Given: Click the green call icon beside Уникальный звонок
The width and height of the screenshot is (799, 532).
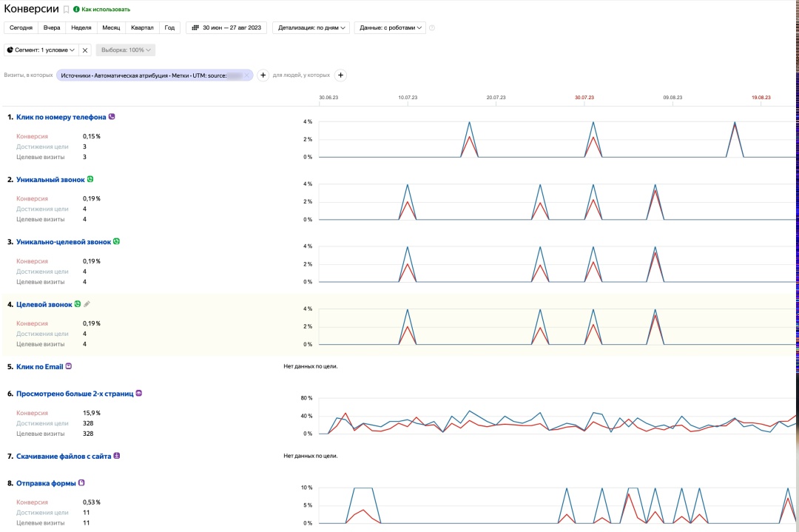Looking at the screenshot, I should click(90, 179).
